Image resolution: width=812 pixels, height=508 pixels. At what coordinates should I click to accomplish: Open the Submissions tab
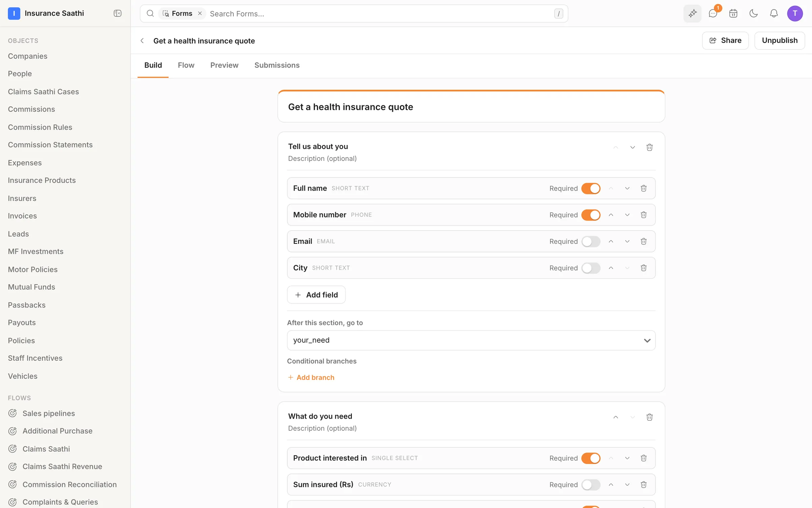[277, 65]
